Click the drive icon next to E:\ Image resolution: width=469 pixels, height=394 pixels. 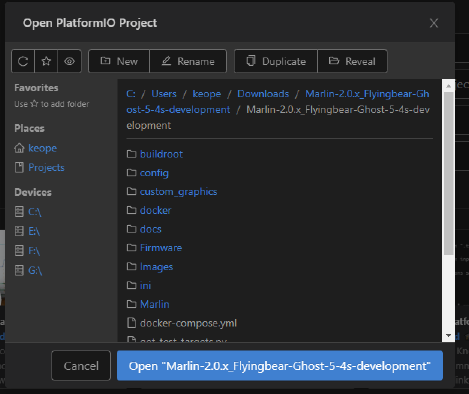[19, 231]
